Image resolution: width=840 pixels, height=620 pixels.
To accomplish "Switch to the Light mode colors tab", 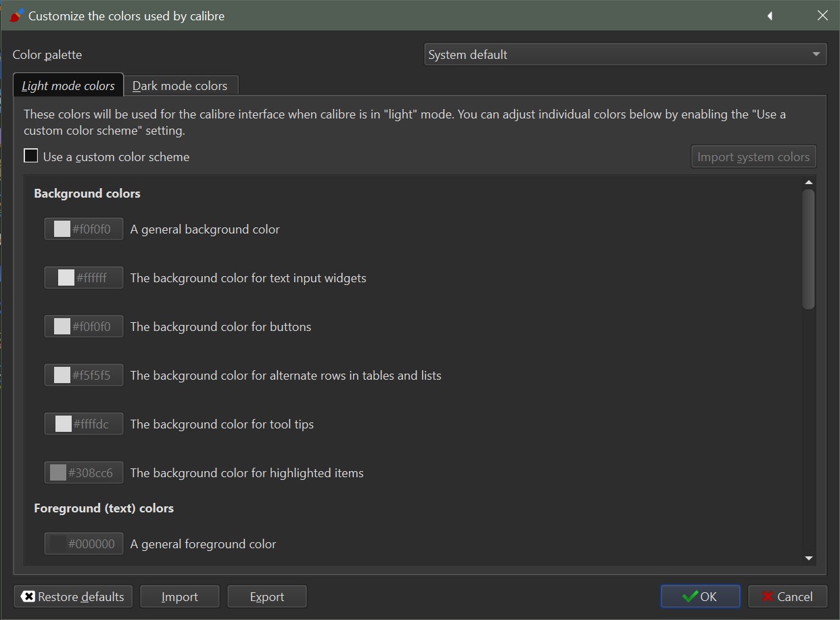I will [68, 86].
